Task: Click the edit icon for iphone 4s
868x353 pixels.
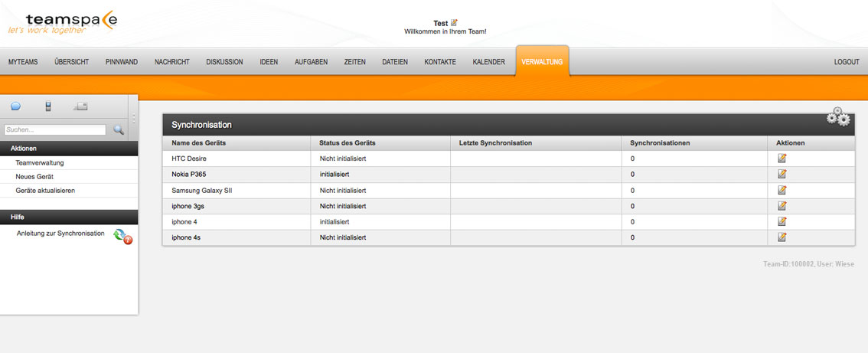Action: (782, 237)
